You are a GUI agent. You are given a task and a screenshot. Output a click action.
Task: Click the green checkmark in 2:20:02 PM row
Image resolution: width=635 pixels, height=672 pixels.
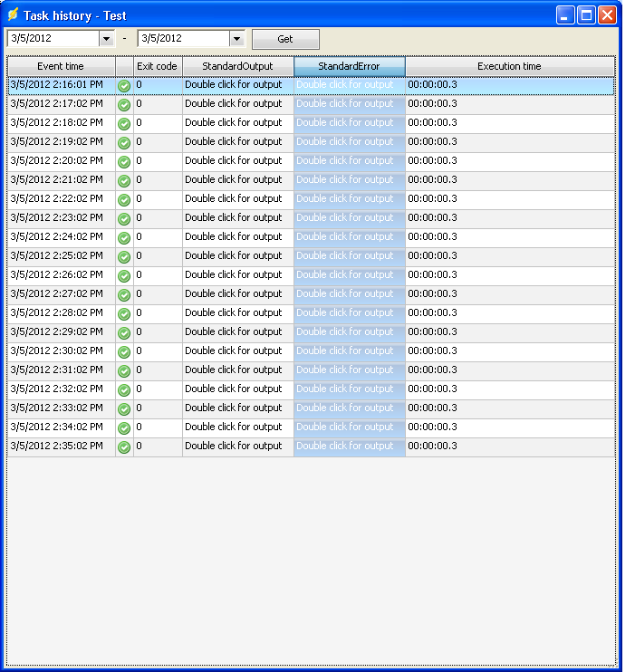pos(124,161)
